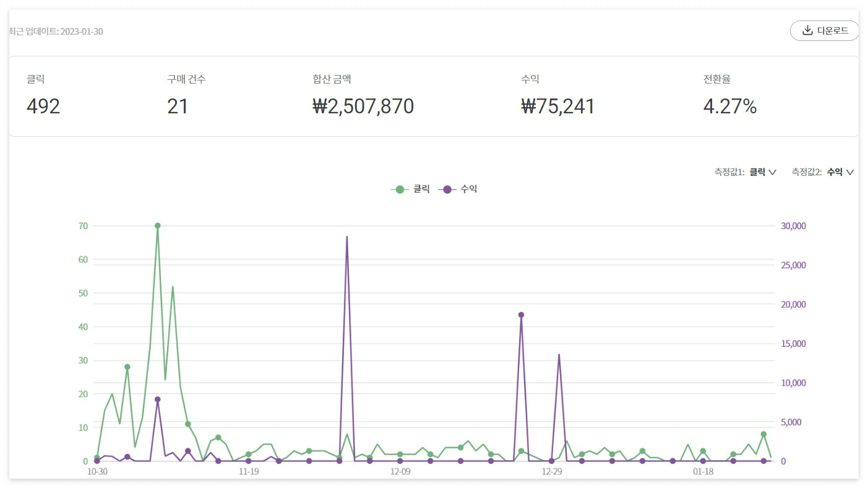Click the 클릭 total value 492

pyautogui.click(x=43, y=107)
